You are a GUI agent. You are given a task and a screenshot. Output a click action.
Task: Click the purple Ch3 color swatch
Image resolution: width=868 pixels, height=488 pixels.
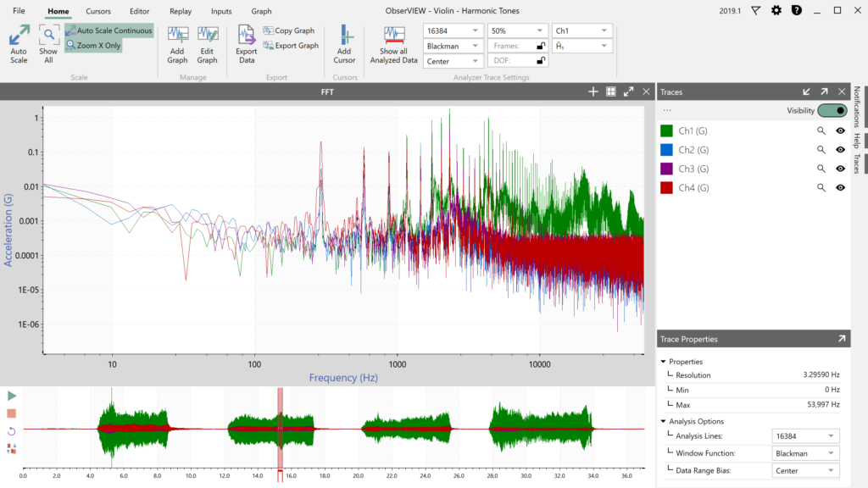[x=666, y=169]
